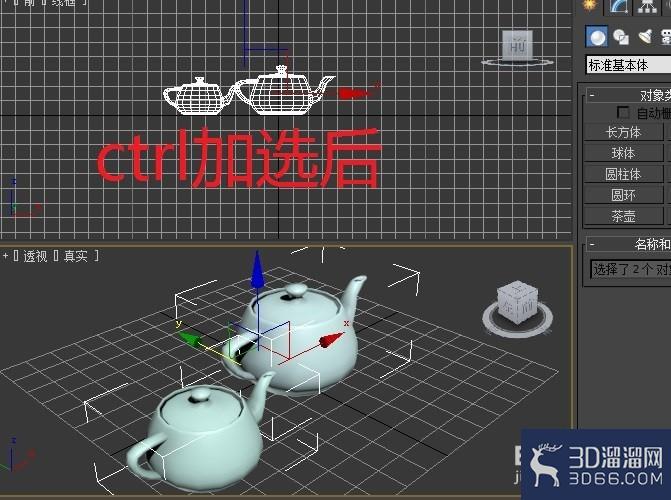Click the ViewCube in the front viewport
This screenshot has width=671, height=500.
(518, 46)
